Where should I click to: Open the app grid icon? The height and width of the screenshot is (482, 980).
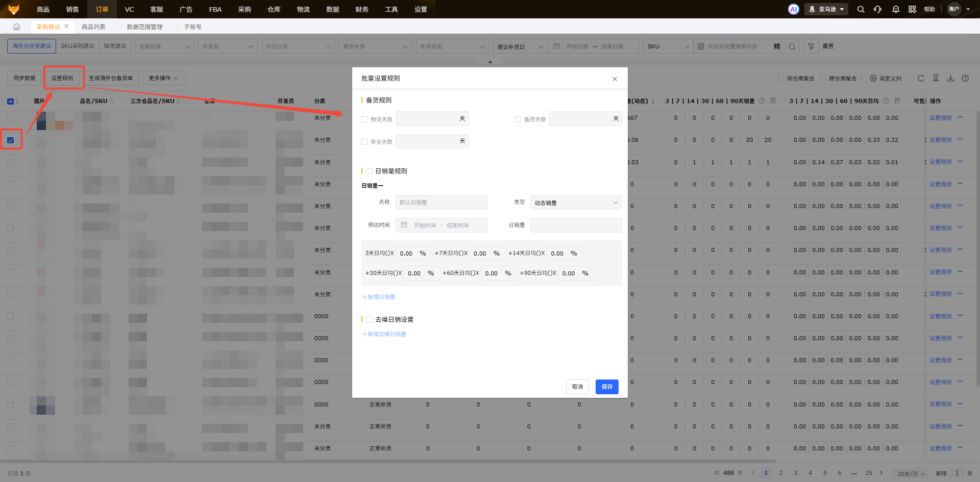(912, 9)
